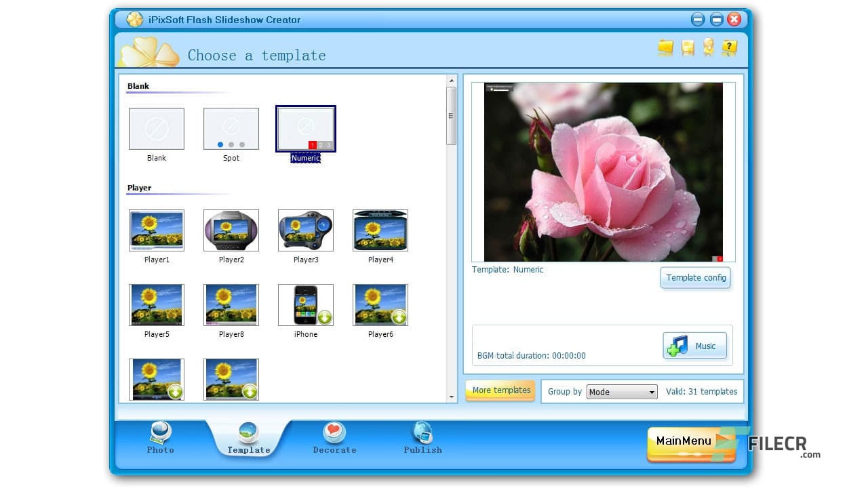The image size is (868, 488).
Task: Select the Spot template
Action: click(x=231, y=129)
